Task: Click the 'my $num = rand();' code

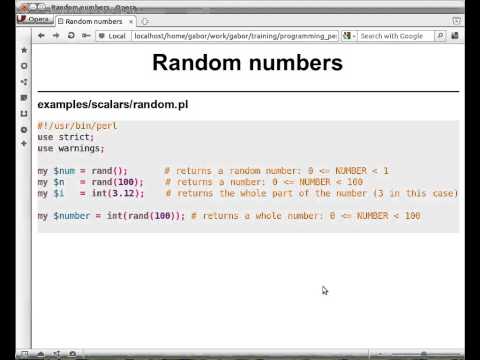Action: point(82,171)
